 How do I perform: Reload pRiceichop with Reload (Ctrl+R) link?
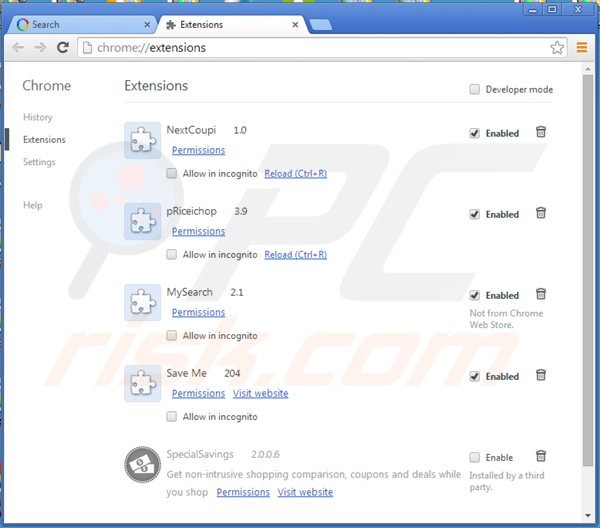[x=295, y=255]
